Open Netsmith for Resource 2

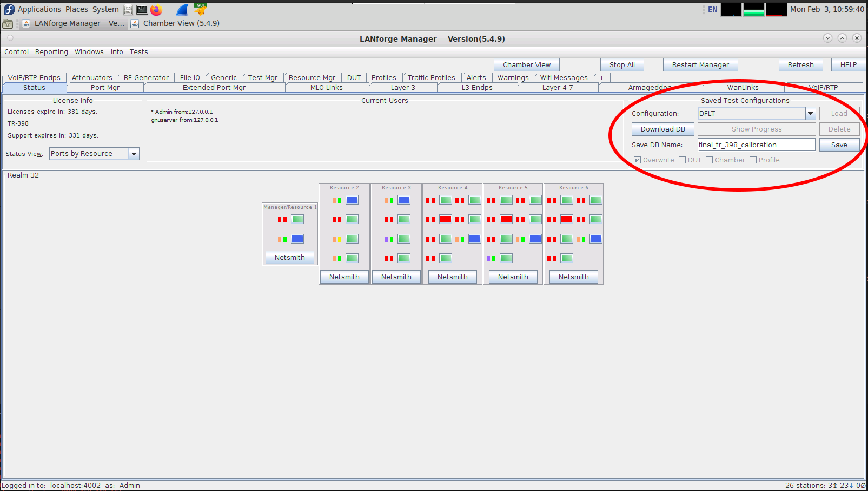344,277
